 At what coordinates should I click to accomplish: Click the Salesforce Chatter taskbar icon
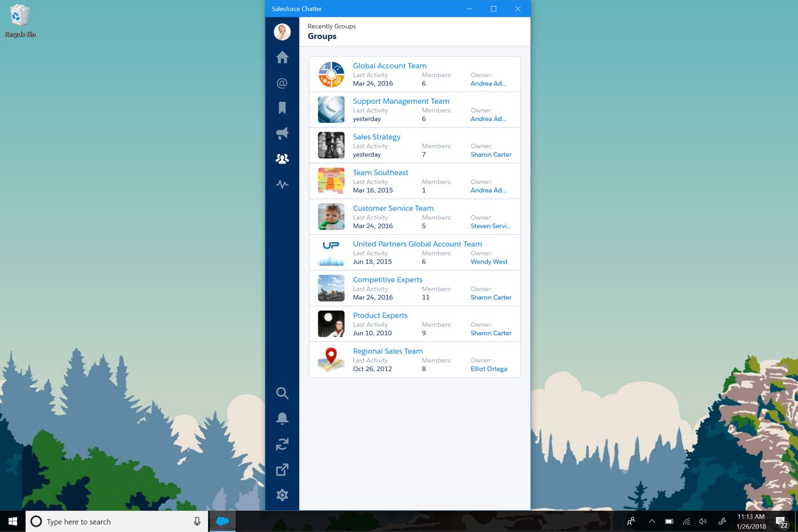(222, 521)
